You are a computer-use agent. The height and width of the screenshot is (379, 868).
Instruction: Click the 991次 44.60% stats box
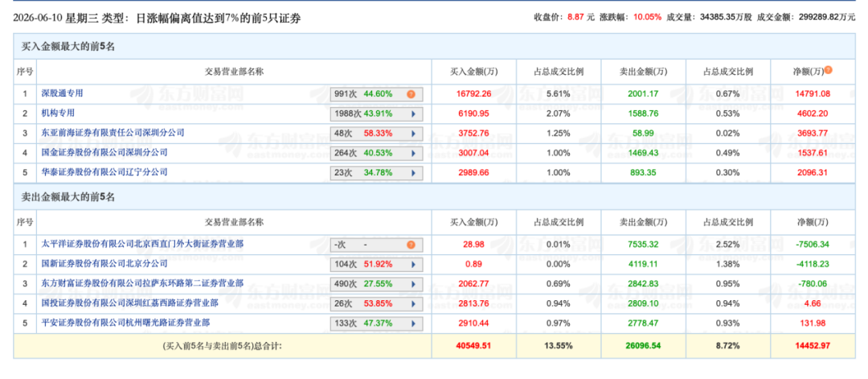(x=376, y=94)
